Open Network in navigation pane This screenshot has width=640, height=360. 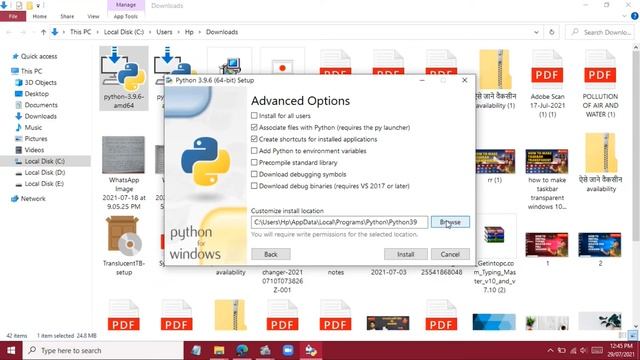pos(33,199)
